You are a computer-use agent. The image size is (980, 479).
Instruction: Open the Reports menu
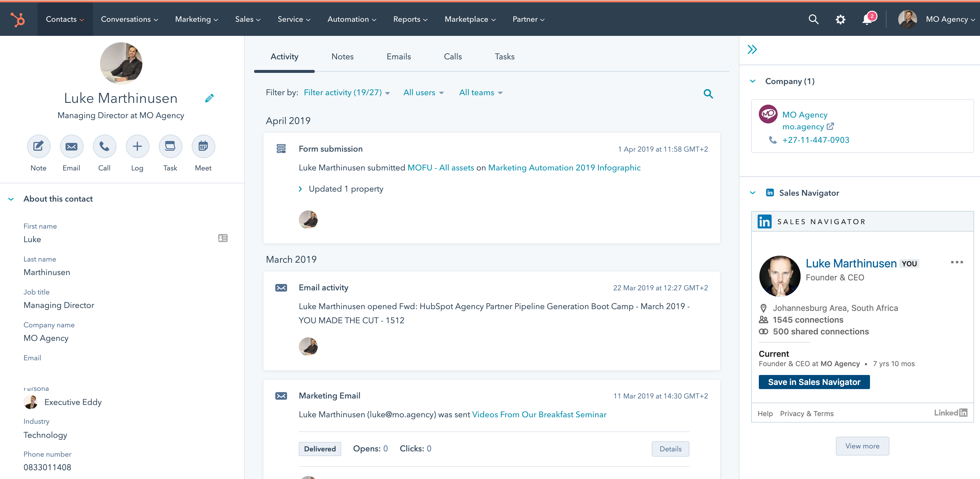411,19
